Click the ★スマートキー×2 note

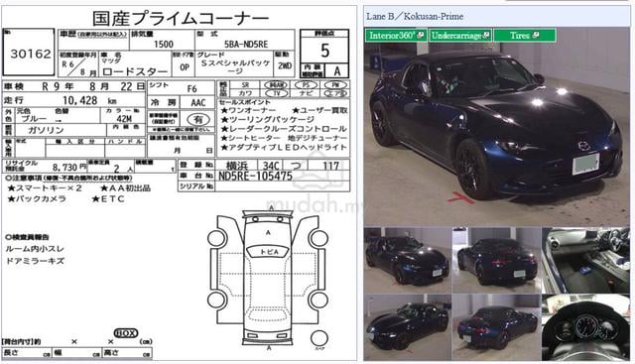click(x=45, y=188)
